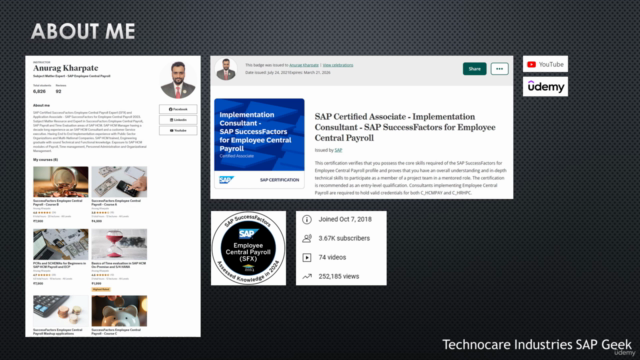
Task: Click the instructor profile photo on Udemy page
Action: point(178,80)
